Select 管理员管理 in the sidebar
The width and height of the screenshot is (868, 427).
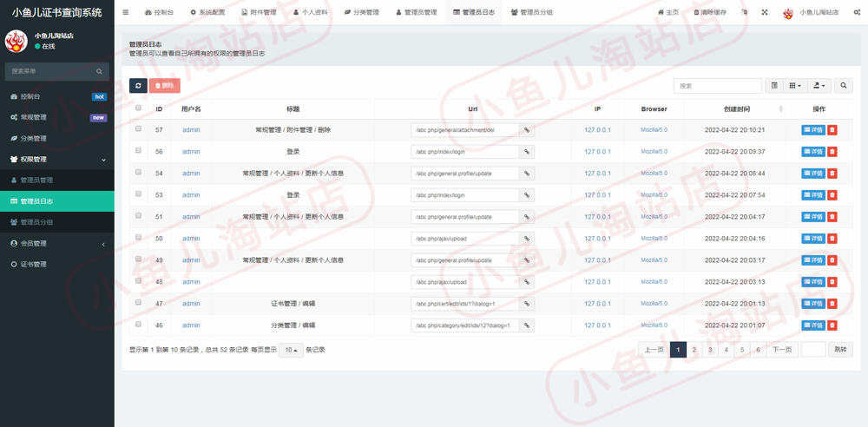point(57,181)
